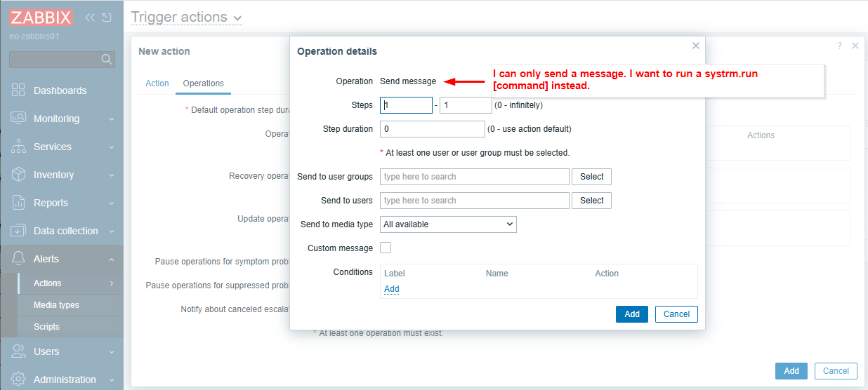Open the Send to media type dropdown
Image resolution: width=868 pixels, height=390 pixels.
click(448, 224)
